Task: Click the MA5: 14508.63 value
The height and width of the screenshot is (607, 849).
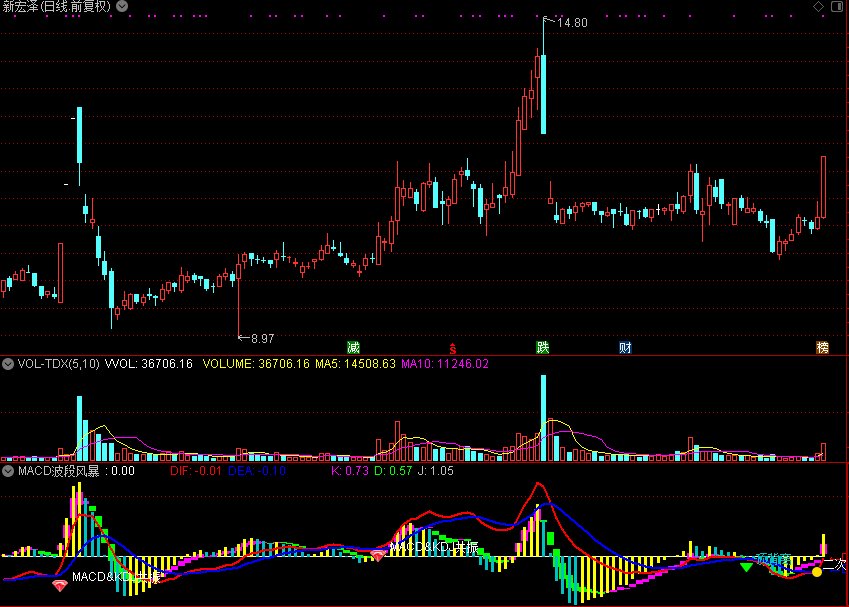Action: pyautogui.click(x=355, y=364)
